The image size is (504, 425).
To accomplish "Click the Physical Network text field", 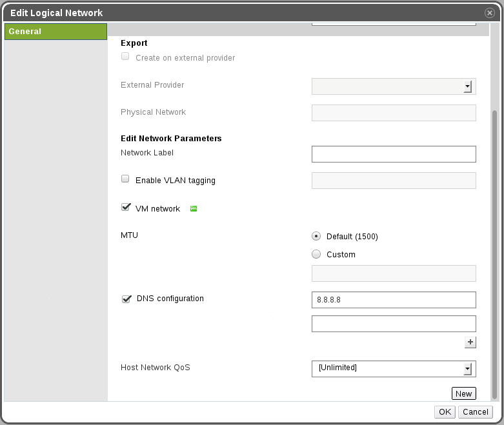I will (x=394, y=113).
